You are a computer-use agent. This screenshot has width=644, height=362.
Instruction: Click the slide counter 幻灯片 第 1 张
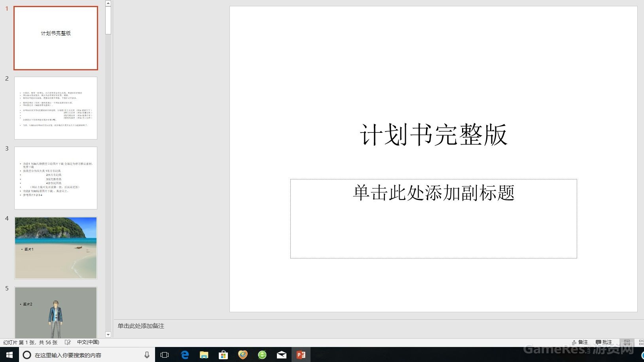click(x=30, y=342)
